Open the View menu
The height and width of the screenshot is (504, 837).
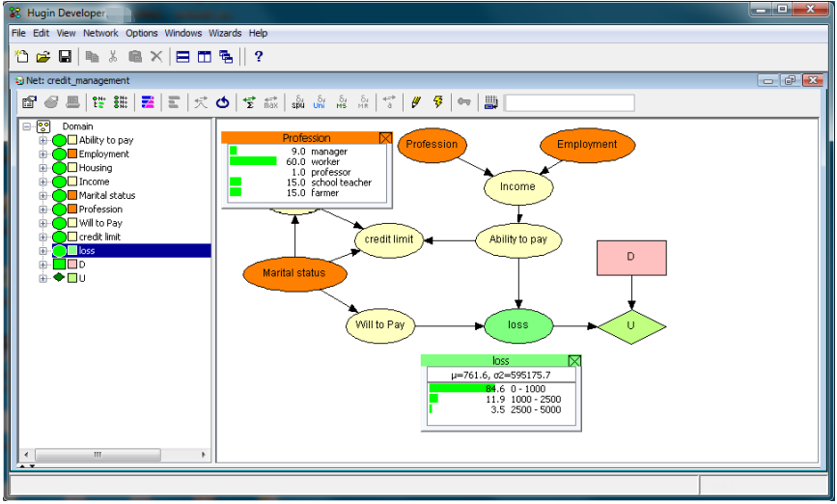[67, 33]
